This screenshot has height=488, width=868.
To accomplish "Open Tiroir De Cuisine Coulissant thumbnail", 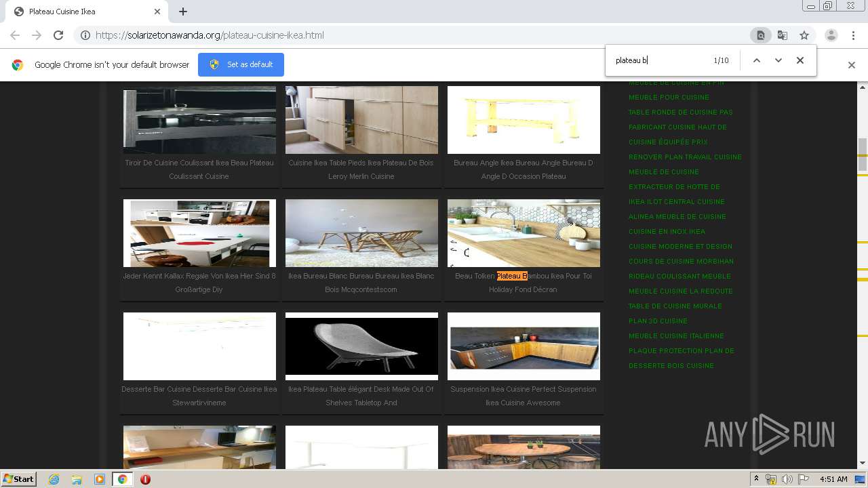I will [199, 120].
